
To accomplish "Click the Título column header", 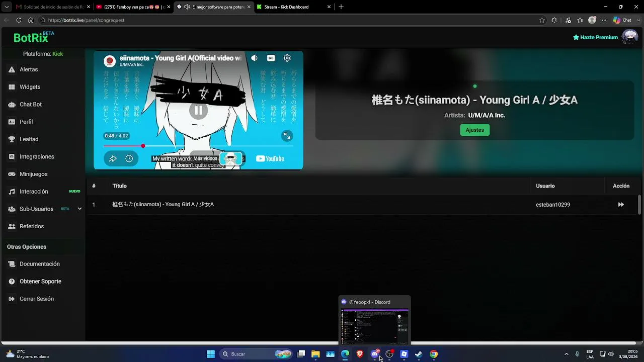I will pos(119,186).
